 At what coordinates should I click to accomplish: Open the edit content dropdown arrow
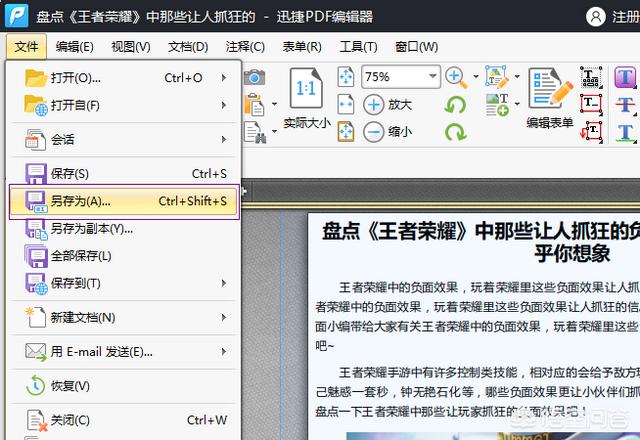coord(517,76)
